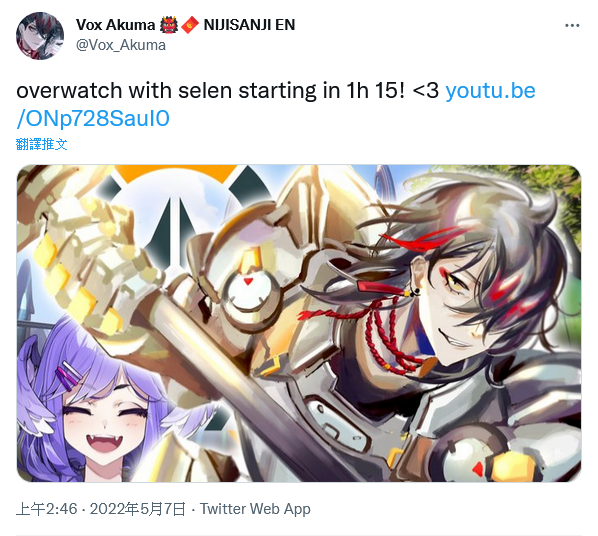Open the youtu.be stream link
The height and width of the screenshot is (536, 598).
point(490,91)
